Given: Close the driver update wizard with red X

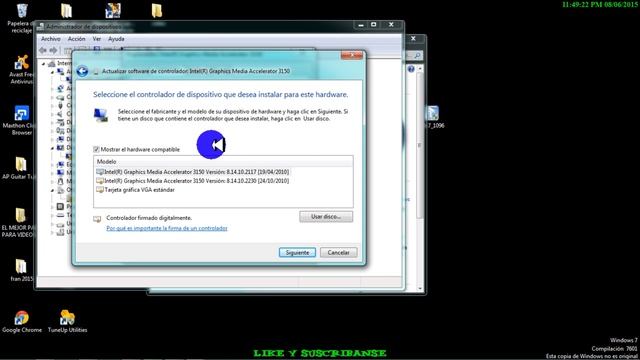Looking at the screenshot, I should pos(351,55).
